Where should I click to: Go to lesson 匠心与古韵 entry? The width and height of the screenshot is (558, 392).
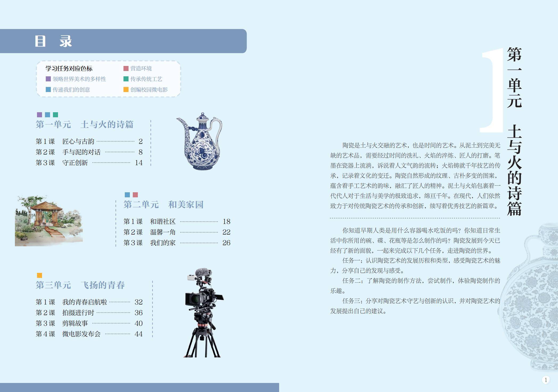click(x=78, y=141)
